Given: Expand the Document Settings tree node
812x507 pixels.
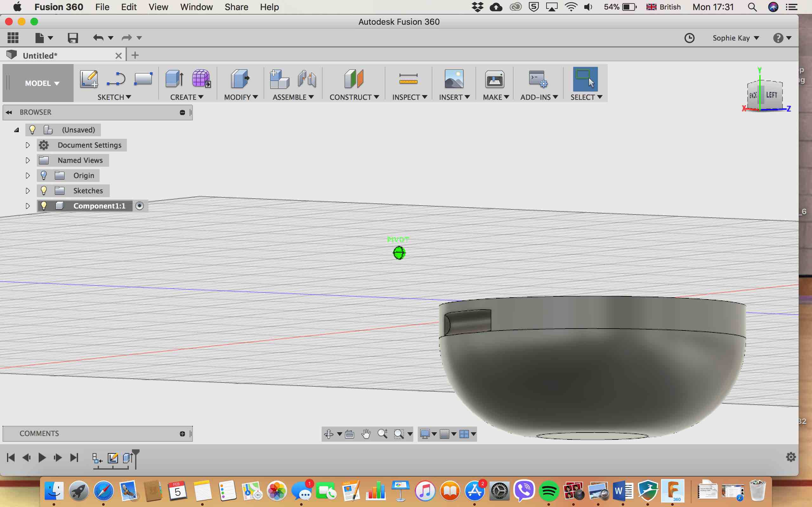Looking at the screenshot, I should tap(28, 145).
